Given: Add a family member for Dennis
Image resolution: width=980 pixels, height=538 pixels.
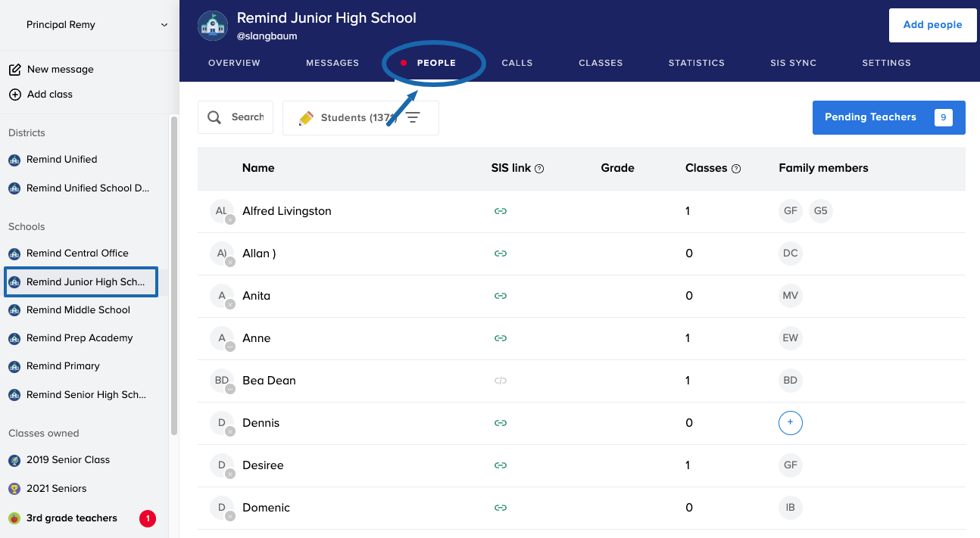Looking at the screenshot, I should 790,423.
